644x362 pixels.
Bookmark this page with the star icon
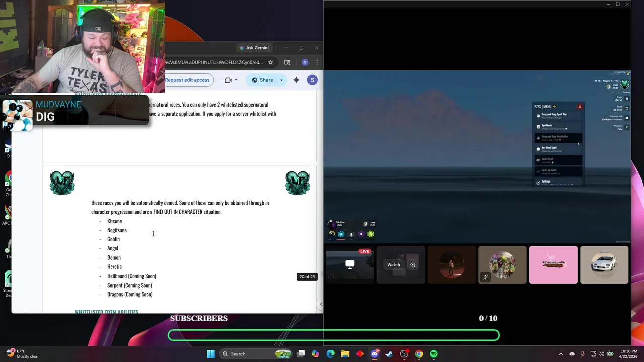point(270,62)
